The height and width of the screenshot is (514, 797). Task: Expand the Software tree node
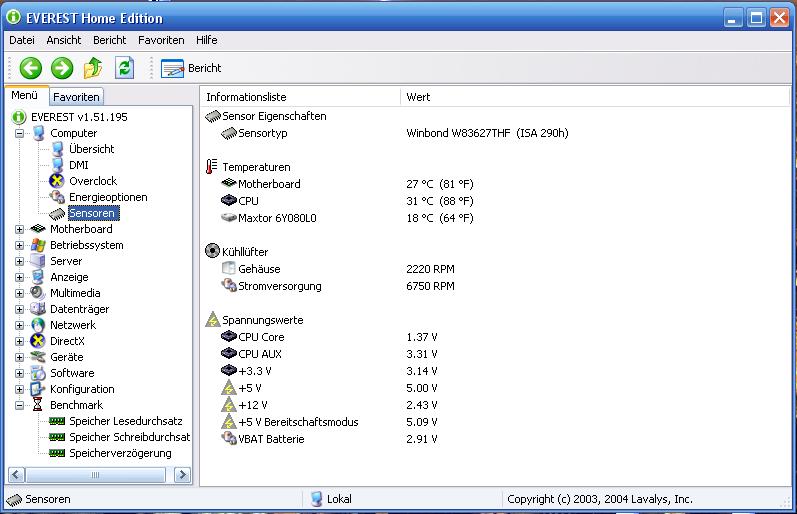pos(19,373)
